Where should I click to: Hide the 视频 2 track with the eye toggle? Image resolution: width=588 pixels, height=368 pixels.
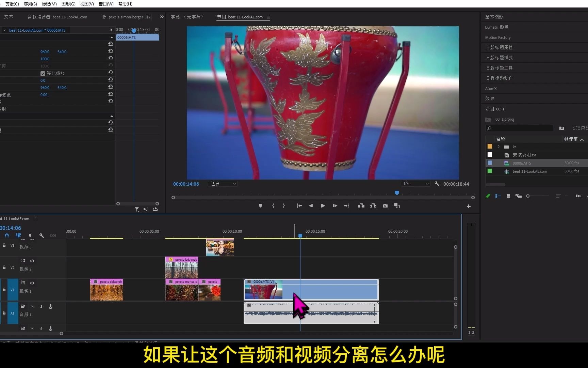point(32,261)
